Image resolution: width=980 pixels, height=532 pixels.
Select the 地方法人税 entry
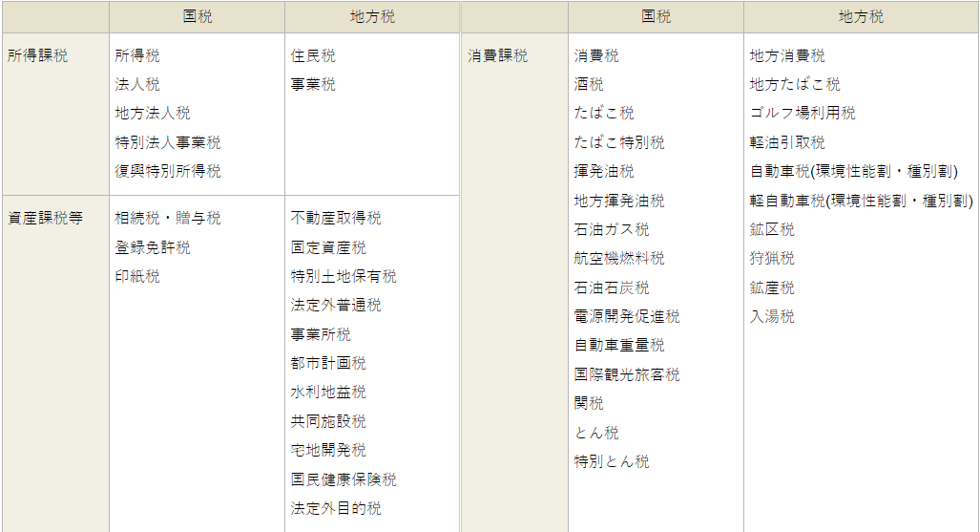[153, 114]
